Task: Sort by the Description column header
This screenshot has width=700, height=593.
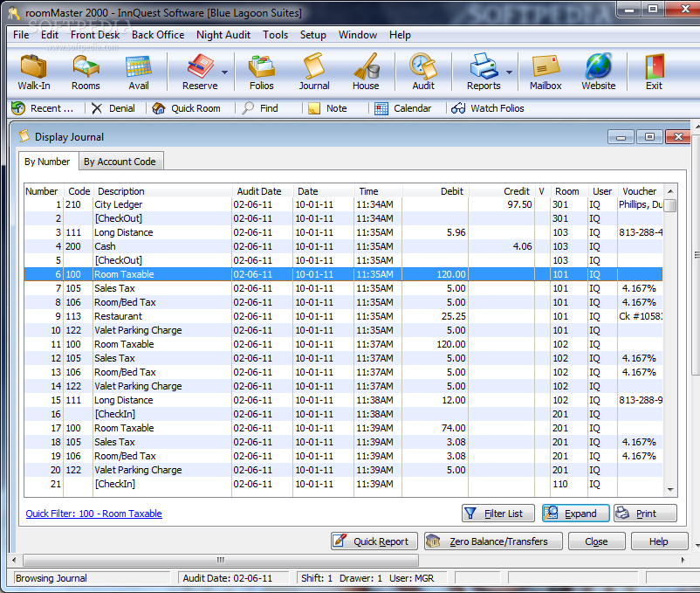Action: coord(162,191)
